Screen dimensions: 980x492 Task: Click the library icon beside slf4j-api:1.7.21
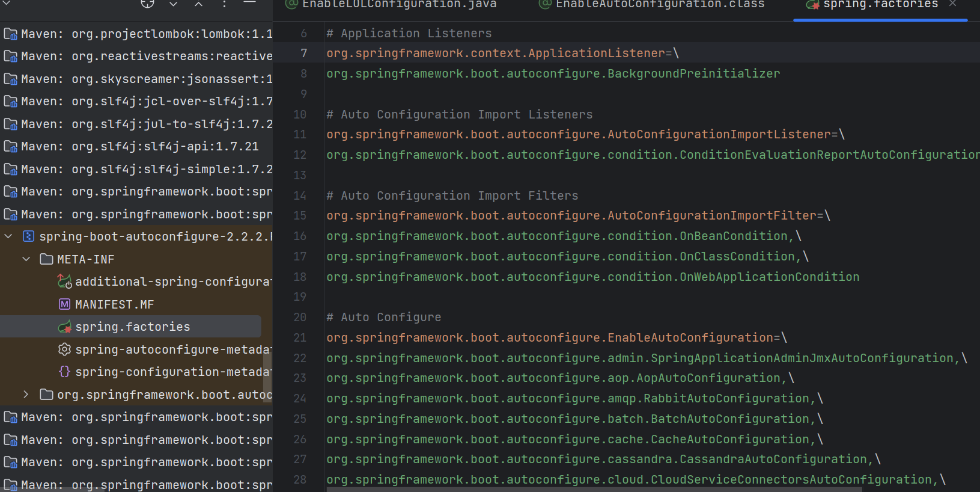(10, 147)
